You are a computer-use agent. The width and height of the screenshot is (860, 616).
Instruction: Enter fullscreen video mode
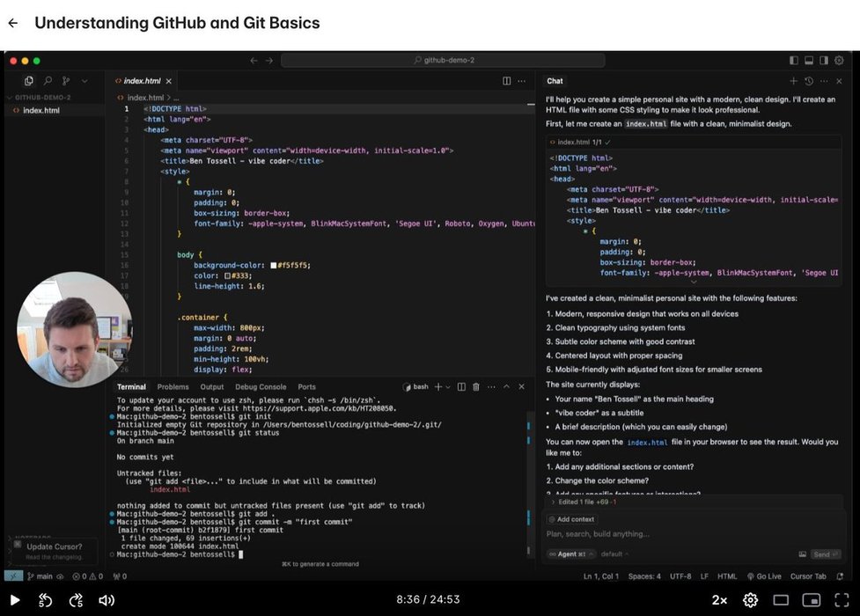click(x=842, y=600)
